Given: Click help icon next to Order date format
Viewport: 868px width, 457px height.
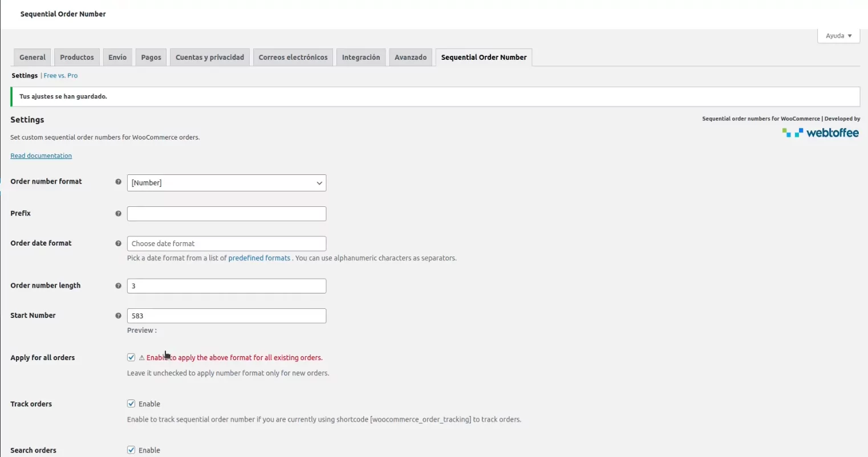Looking at the screenshot, I should (118, 243).
